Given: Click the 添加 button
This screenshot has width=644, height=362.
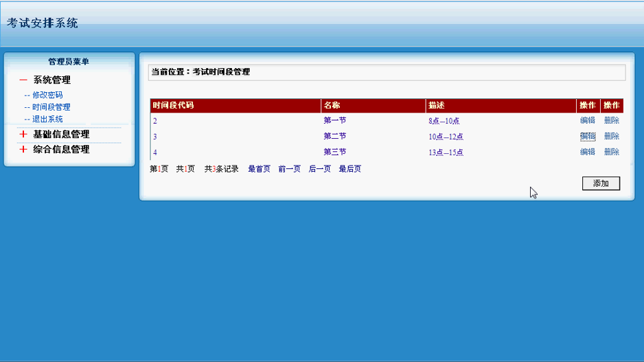Looking at the screenshot, I should pyautogui.click(x=601, y=183).
